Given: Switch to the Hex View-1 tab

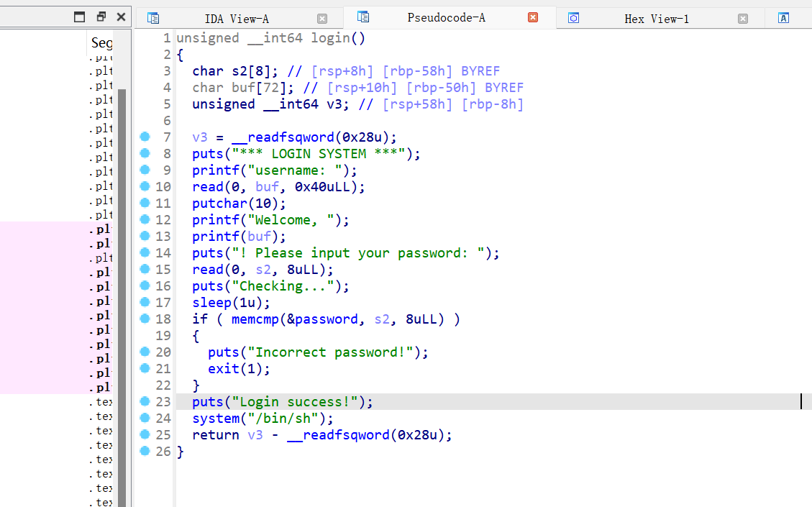Looking at the screenshot, I should pos(656,19).
